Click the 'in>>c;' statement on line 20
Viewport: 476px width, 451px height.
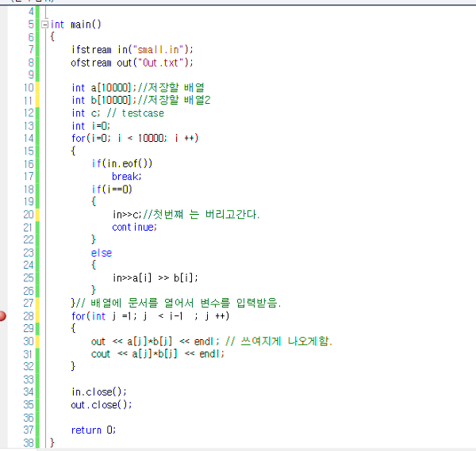[x=127, y=215]
